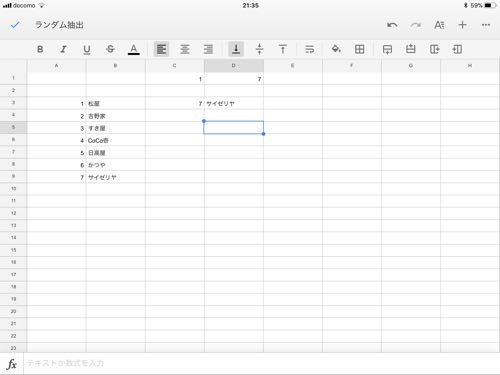Select cell B3 containing 松屋
The height and width of the screenshot is (375, 500).
click(x=115, y=103)
